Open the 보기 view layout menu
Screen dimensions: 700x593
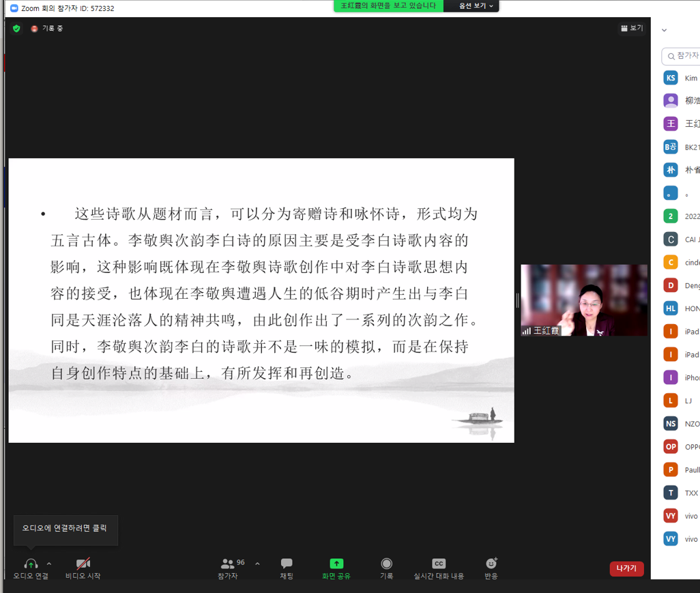click(x=632, y=29)
